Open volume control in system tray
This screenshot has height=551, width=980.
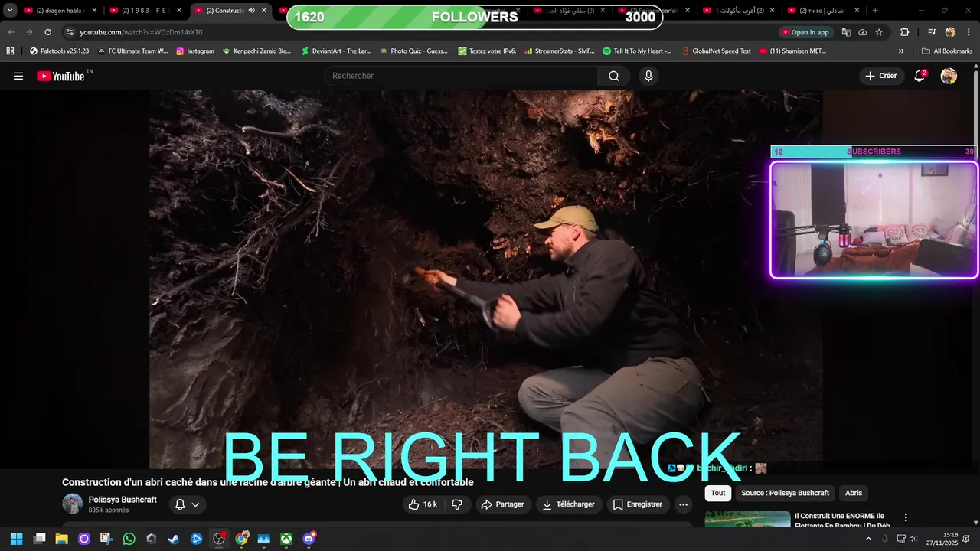[x=913, y=539]
